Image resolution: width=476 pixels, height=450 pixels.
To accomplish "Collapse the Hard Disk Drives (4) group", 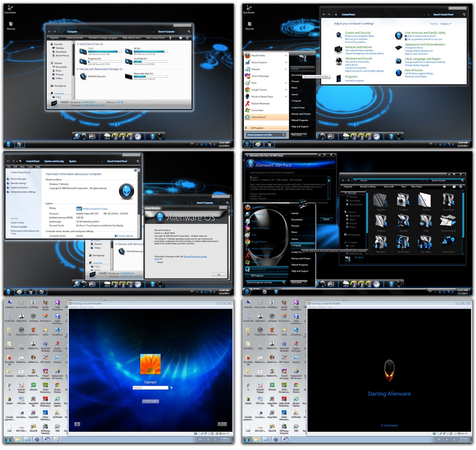I will point(78,44).
